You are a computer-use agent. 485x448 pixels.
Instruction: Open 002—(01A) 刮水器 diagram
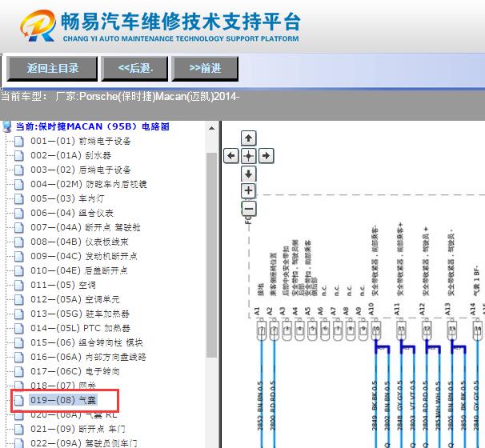[x=70, y=155]
